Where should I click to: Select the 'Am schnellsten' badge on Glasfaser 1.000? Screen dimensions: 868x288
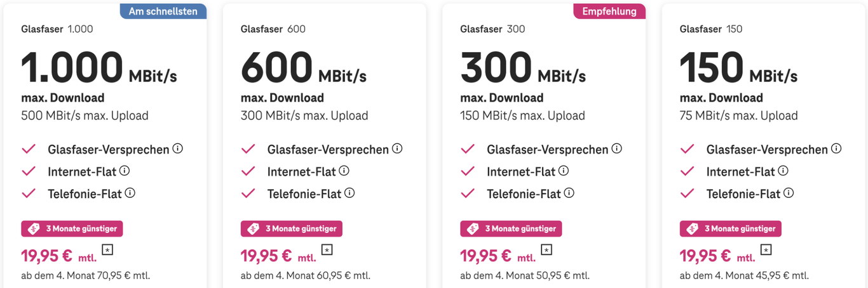click(163, 11)
